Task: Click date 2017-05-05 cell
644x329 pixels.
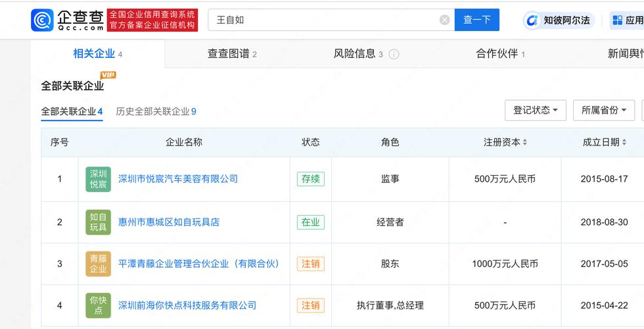Action: point(604,264)
